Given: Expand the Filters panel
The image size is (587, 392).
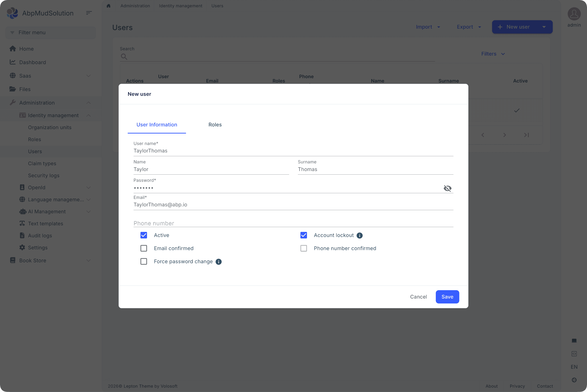Looking at the screenshot, I should (x=493, y=54).
